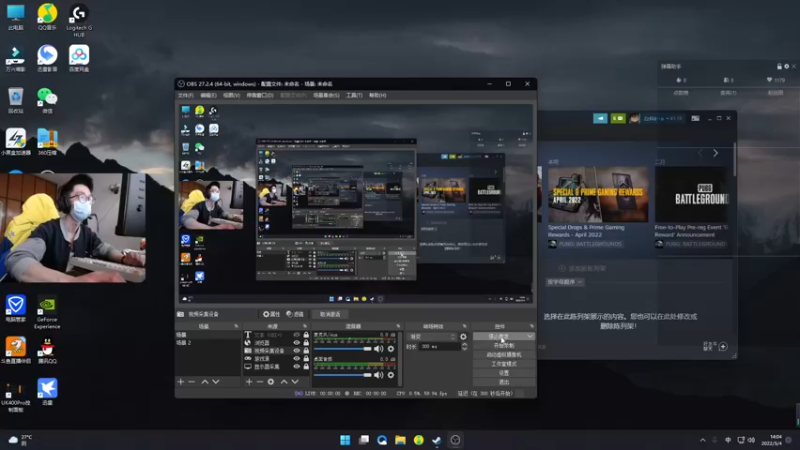This screenshot has height=450, width=800.
Task: Open the 文件(F) menu in OBS
Action: coord(185,95)
